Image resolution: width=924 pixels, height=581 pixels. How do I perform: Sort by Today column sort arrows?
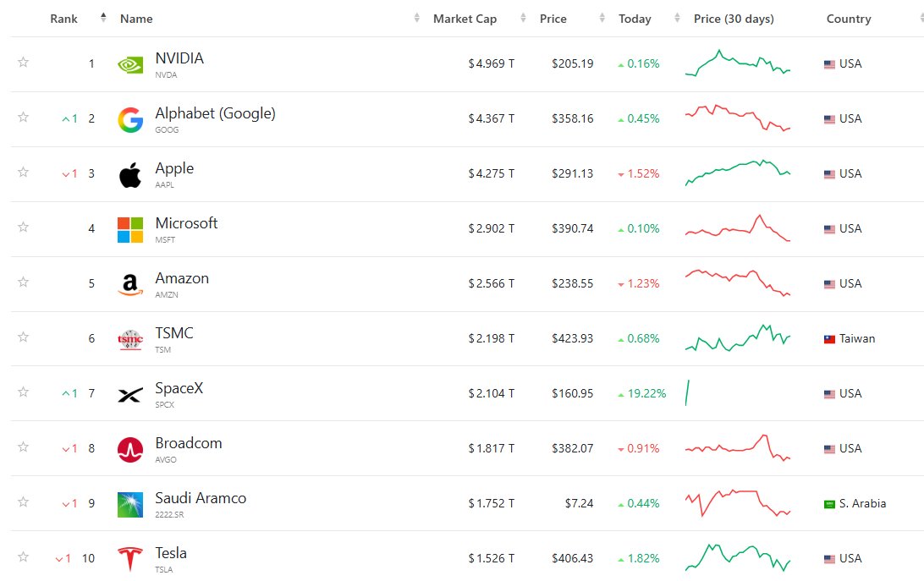pos(677,19)
